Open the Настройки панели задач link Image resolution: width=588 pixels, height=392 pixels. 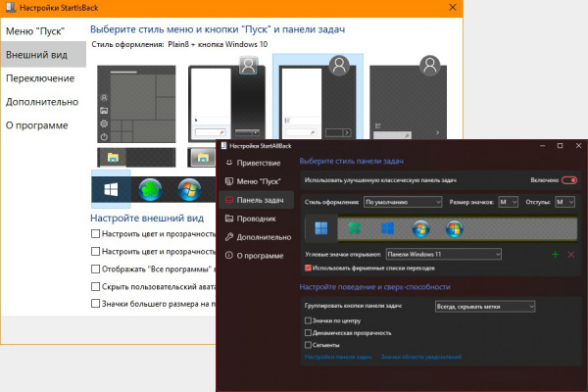pos(338,357)
